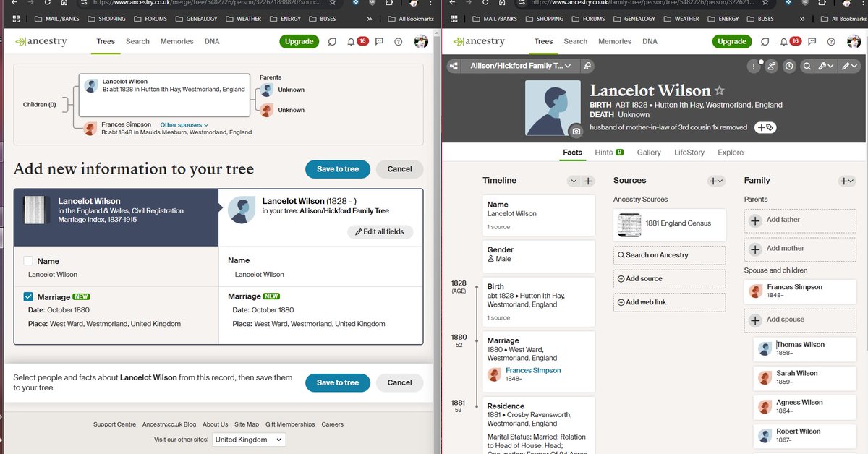The height and width of the screenshot is (454, 868).
Task: Click the add tag button beside the relationship text
Action: 765,128
